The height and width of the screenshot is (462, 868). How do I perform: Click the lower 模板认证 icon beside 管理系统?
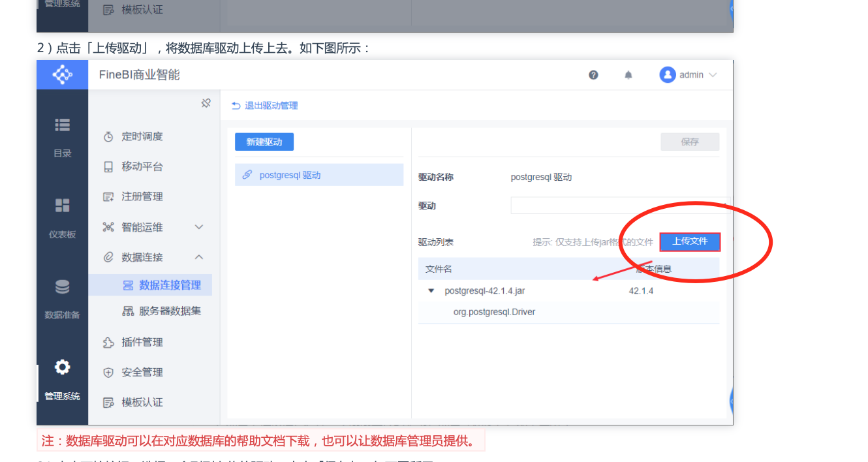pos(108,403)
